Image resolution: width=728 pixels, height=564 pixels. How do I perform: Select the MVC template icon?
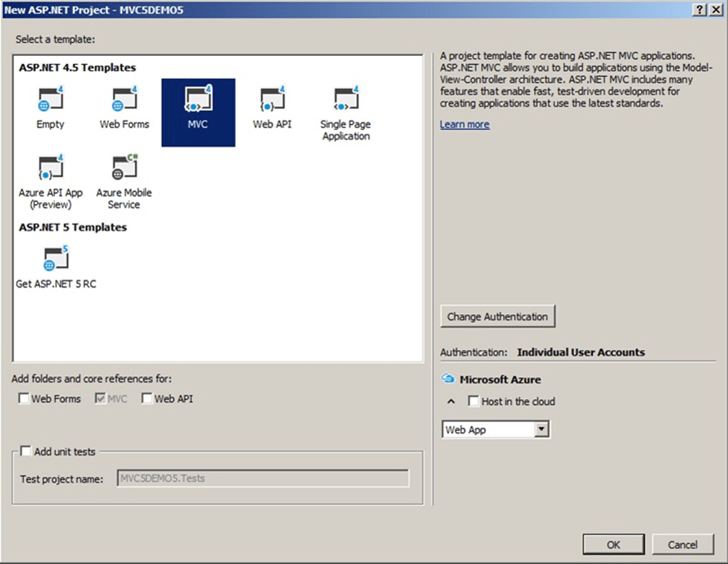click(198, 100)
